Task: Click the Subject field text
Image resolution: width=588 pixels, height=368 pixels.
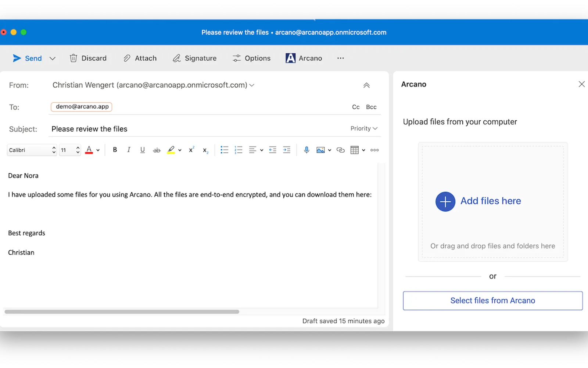Action: coord(89,129)
